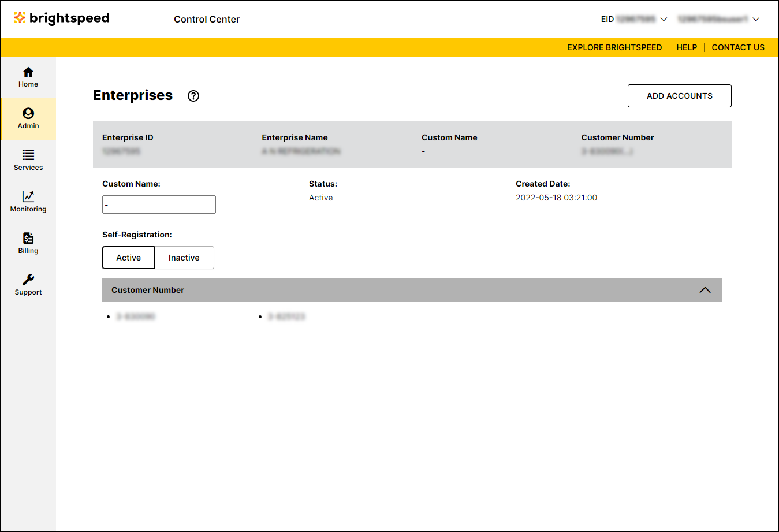Click the Customer Number column header in table
This screenshot has height=532, width=779.
pyautogui.click(x=617, y=137)
